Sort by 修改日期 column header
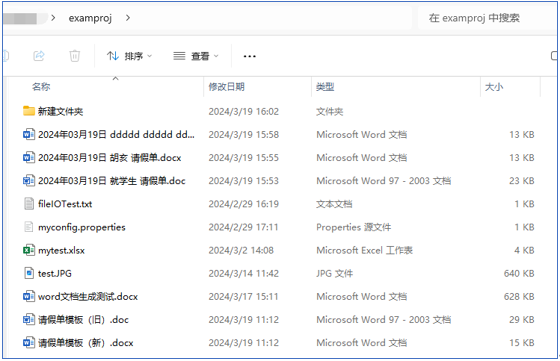The image size is (560, 361). coord(226,87)
